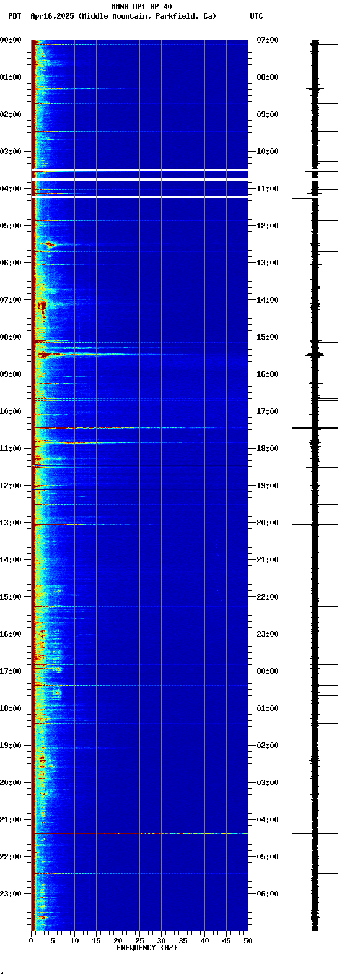Click the 07:00 UTC time label

click(268, 40)
